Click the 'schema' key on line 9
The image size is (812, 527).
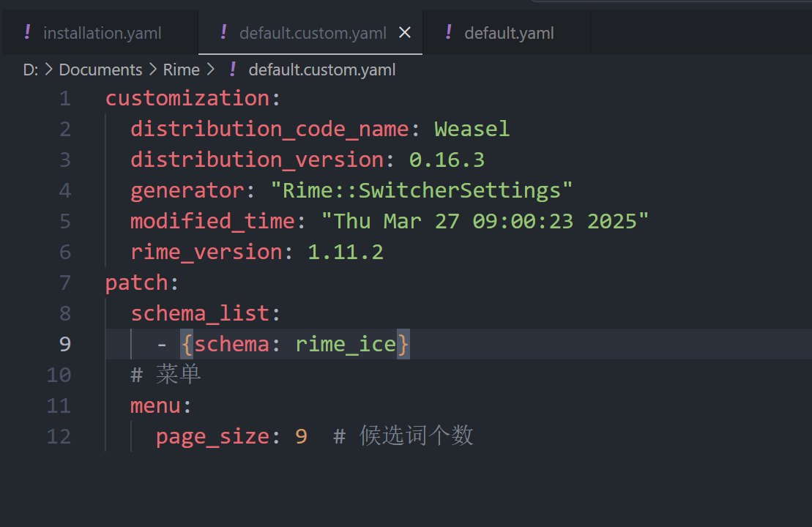(x=232, y=344)
